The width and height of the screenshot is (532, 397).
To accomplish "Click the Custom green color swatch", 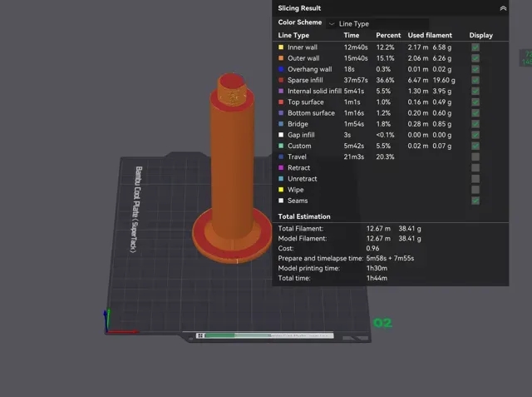I will point(281,146).
